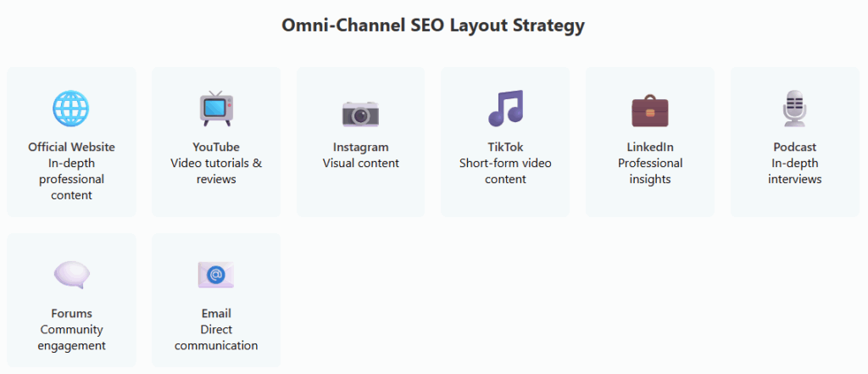
Task: Click the speech bubble Forums icon
Action: click(x=71, y=275)
